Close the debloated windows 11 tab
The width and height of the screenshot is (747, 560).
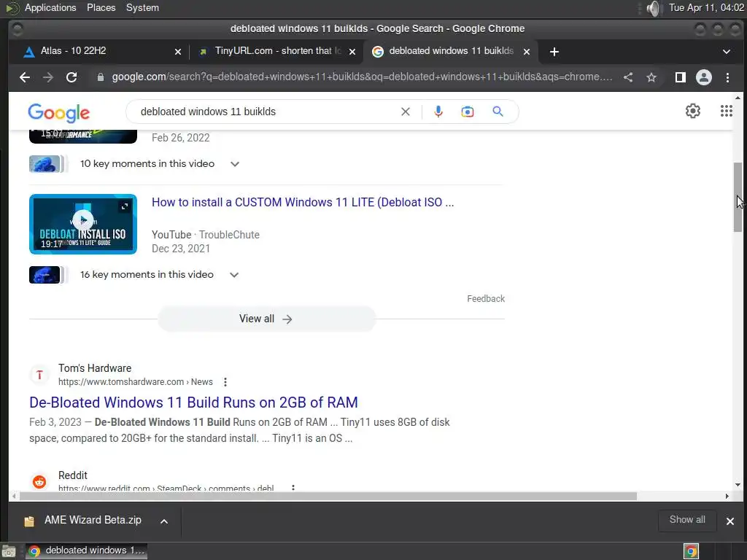pyautogui.click(x=527, y=52)
